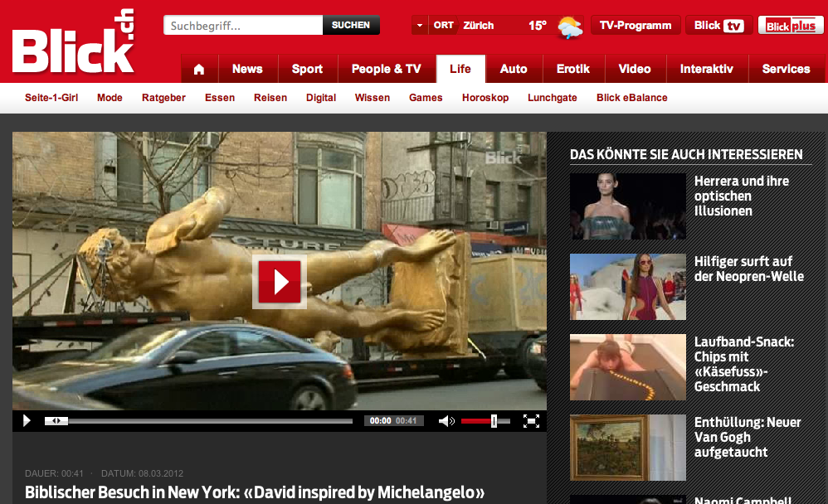Click the 15° temperature reading
Viewport: 828px width, 504px height.
[x=538, y=26]
